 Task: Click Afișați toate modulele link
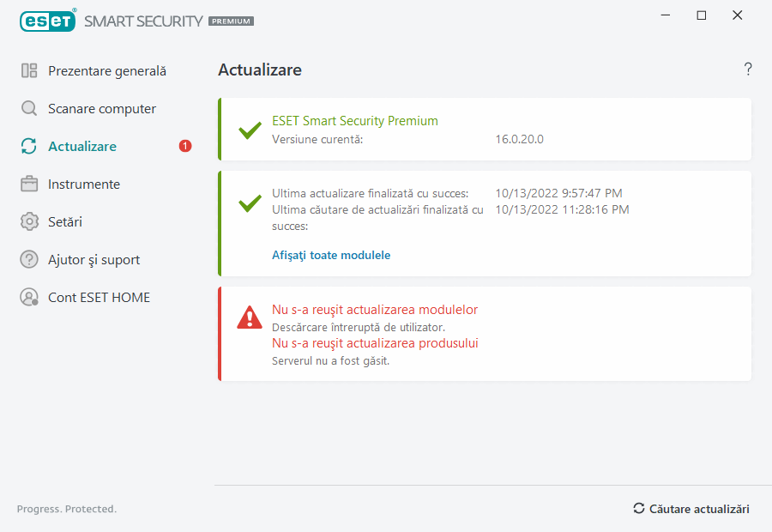point(331,255)
